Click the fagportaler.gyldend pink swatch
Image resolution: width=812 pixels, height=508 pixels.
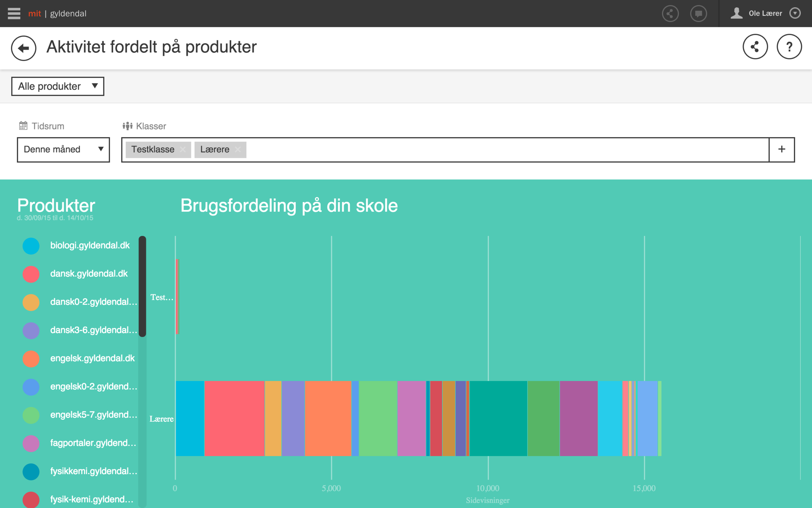coord(31,444)
